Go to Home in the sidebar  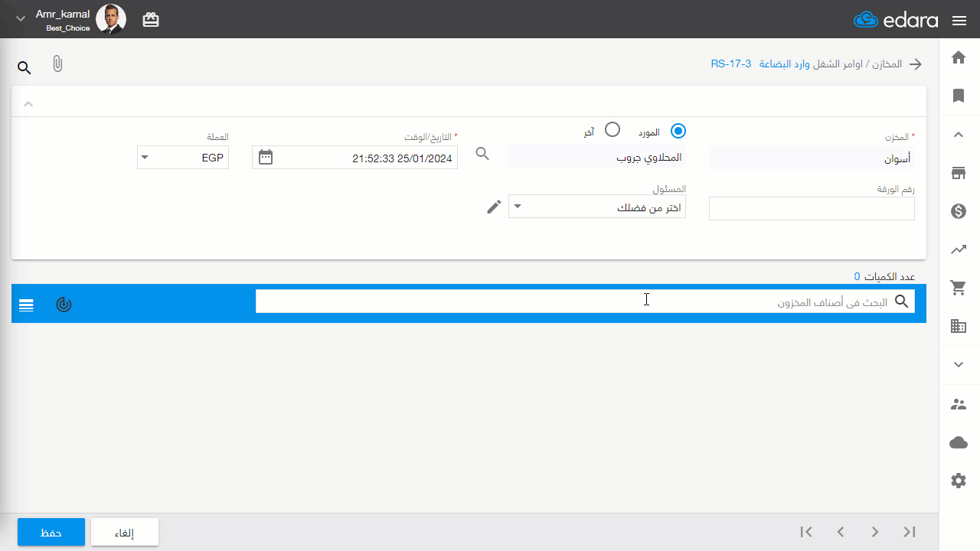(x=959, y=57)
